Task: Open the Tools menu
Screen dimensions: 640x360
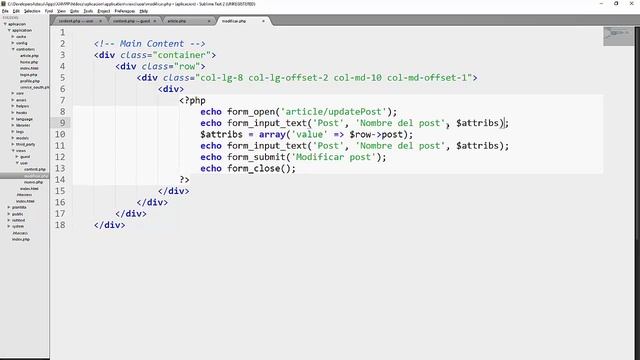Action: point(88,11)
